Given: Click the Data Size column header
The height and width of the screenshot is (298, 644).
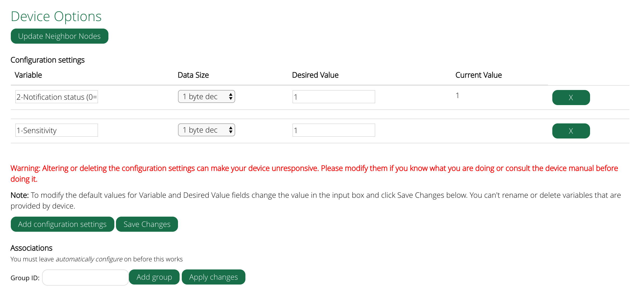Looking at the screenshot, I should coord(193,75).
